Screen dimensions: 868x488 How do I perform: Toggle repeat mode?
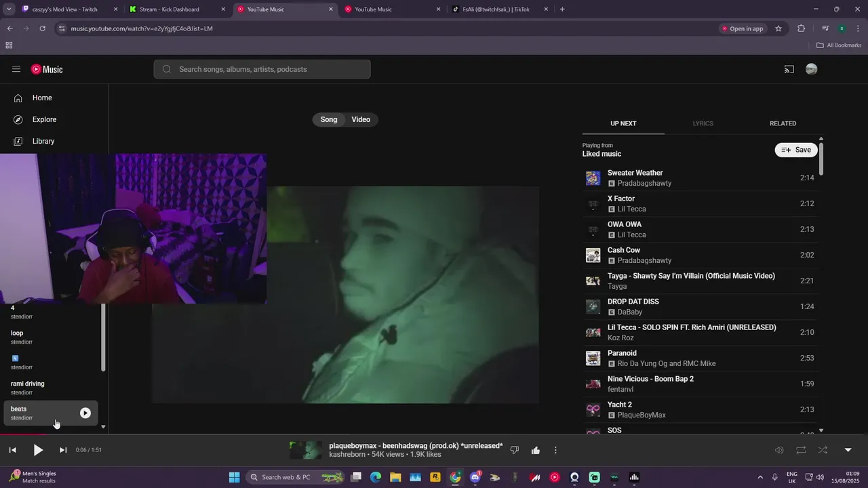point(801,450)
